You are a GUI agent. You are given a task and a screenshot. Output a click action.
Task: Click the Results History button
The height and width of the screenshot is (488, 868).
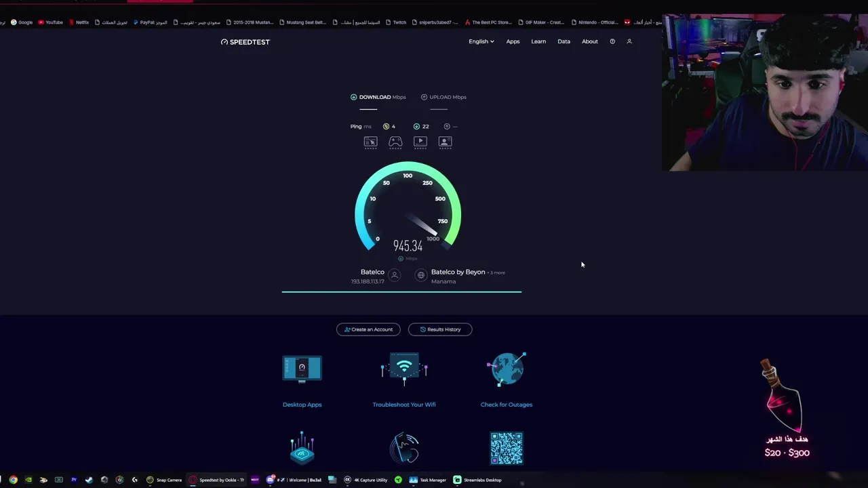(x=440, y=329)
